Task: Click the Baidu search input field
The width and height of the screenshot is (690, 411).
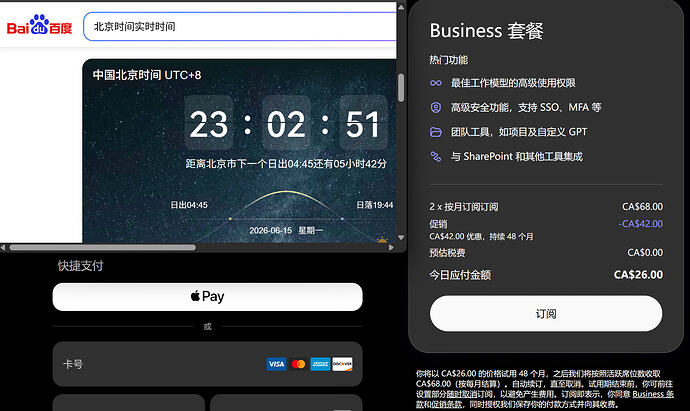Action: tap(240, 27)
